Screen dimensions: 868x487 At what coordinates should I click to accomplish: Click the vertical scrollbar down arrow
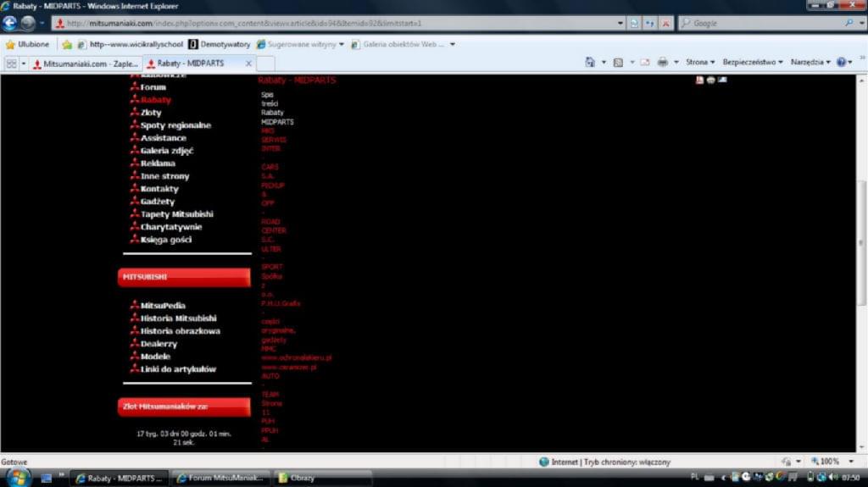click(861, 447)
